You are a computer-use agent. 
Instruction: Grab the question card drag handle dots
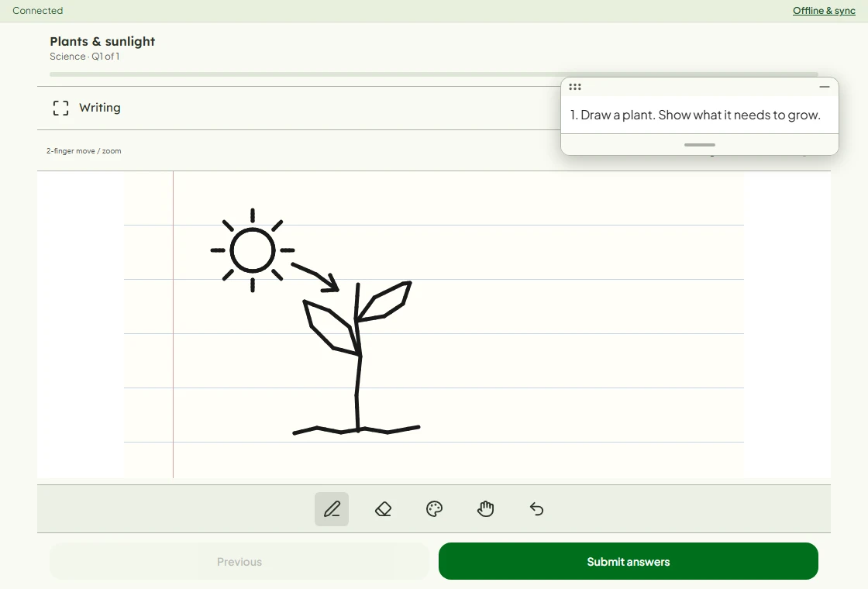[575, 87]
